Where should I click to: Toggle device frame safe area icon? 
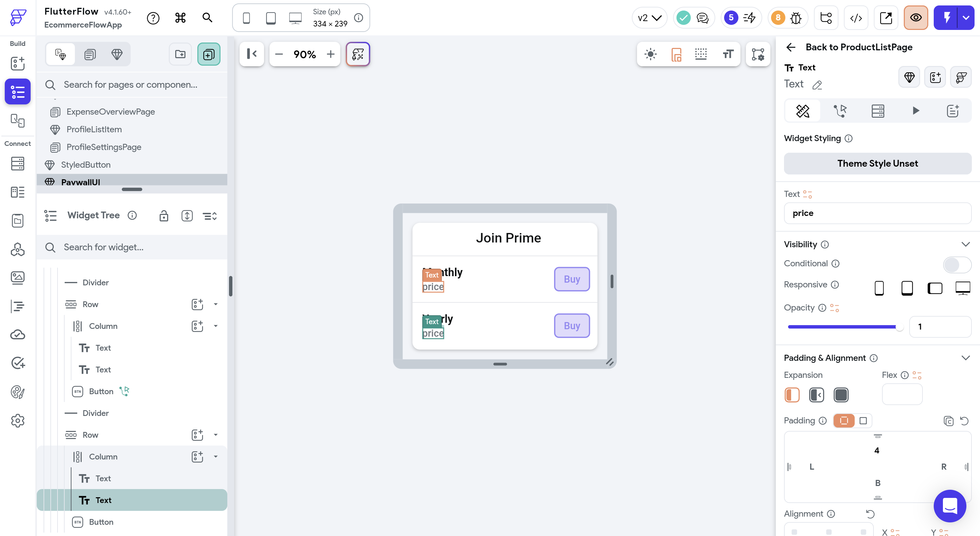click(676, 54)
